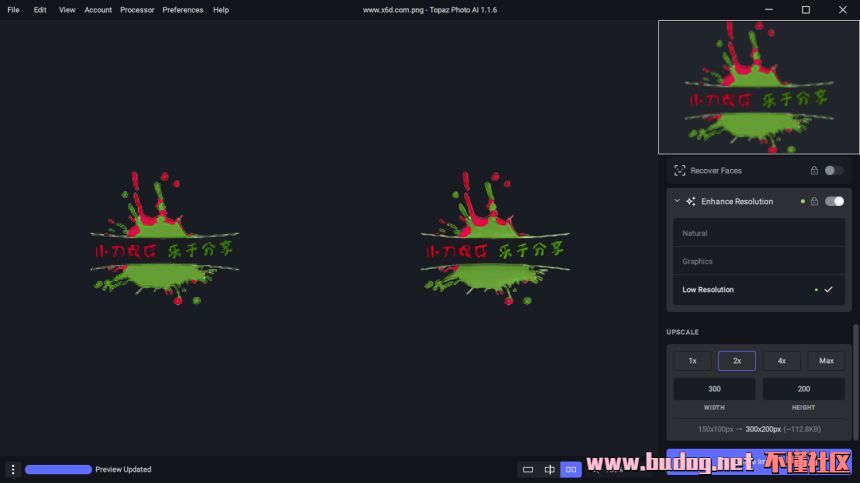Screen dimensions: 860x483
Task: Set upscale to Max
Action: tap(826, 361)
